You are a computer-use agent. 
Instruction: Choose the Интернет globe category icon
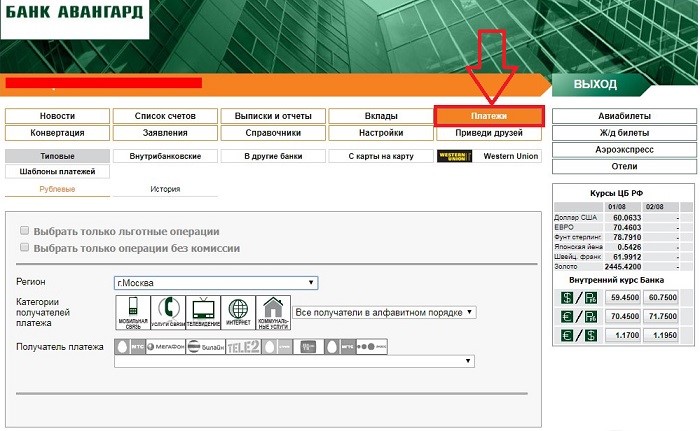tap(238, 312)
